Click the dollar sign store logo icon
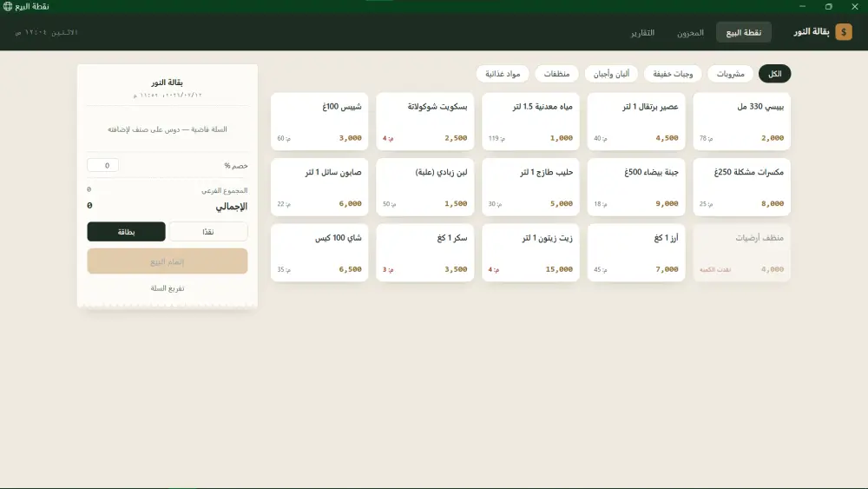 [x=843, y=32]
